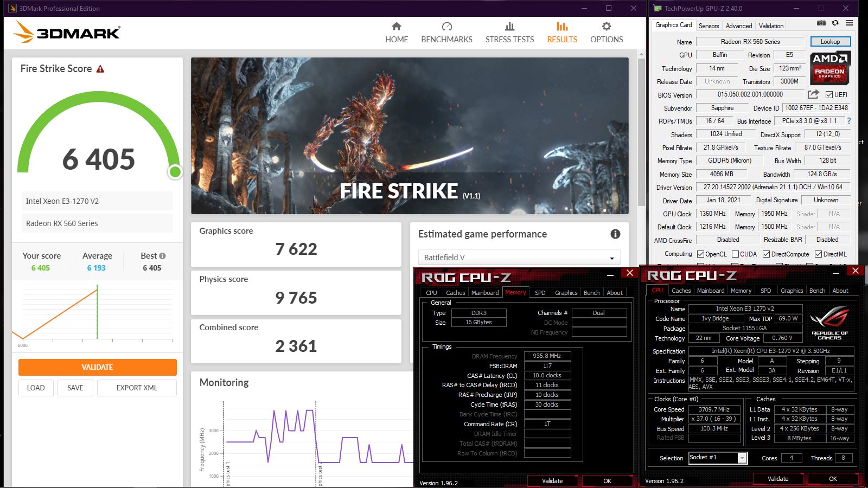Click info icon next to Best score
The width and height of the screenshot is (868, 488).
[162, 256]
